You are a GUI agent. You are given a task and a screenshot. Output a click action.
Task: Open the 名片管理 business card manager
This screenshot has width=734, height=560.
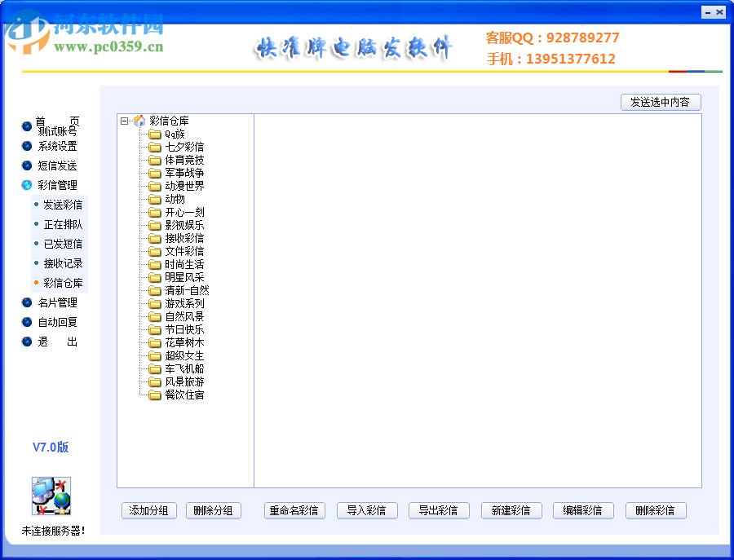[27, 302]
